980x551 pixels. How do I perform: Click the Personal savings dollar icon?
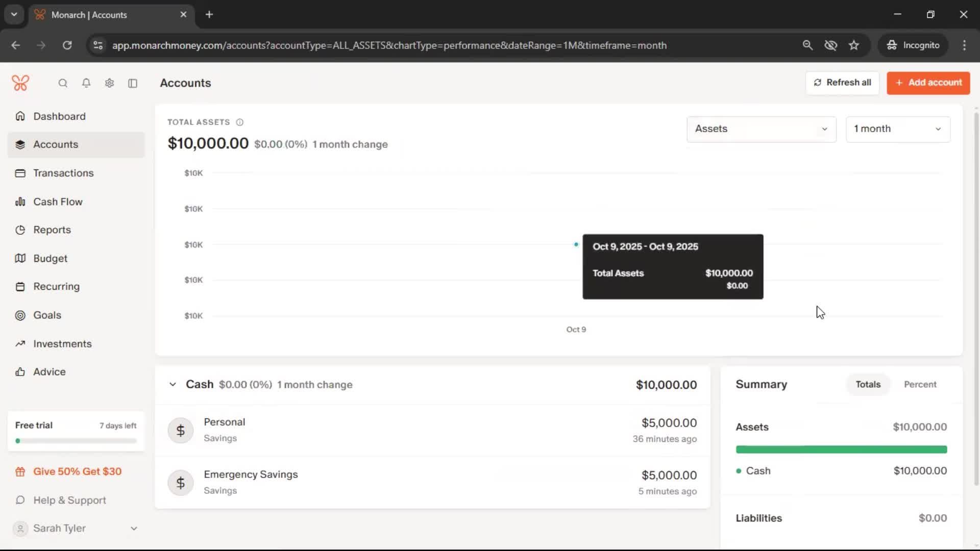pos(181,431)
